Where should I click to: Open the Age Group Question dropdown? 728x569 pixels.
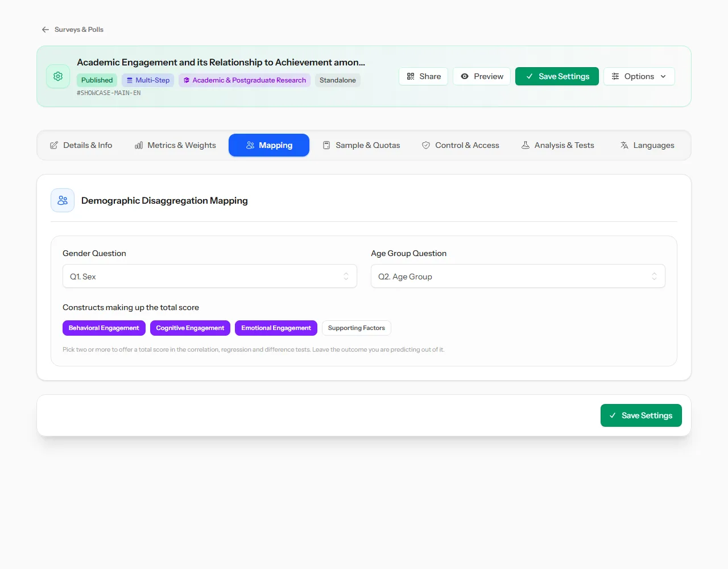tap(518, 276)
